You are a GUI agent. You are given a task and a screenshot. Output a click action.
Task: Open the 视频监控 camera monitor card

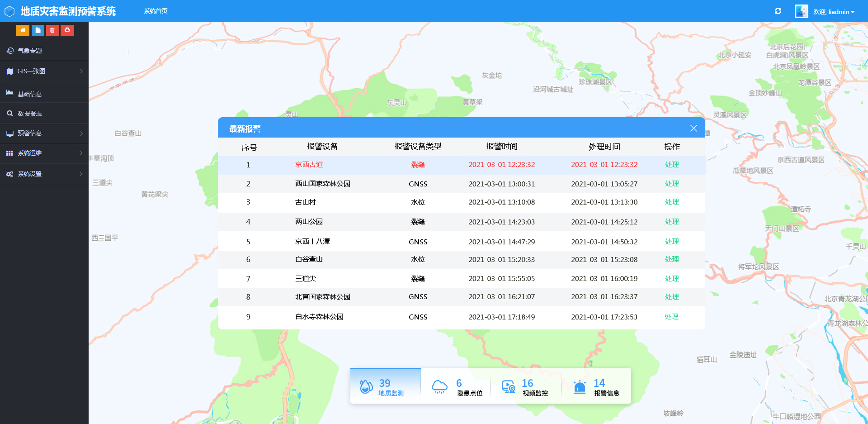[525, 387]
